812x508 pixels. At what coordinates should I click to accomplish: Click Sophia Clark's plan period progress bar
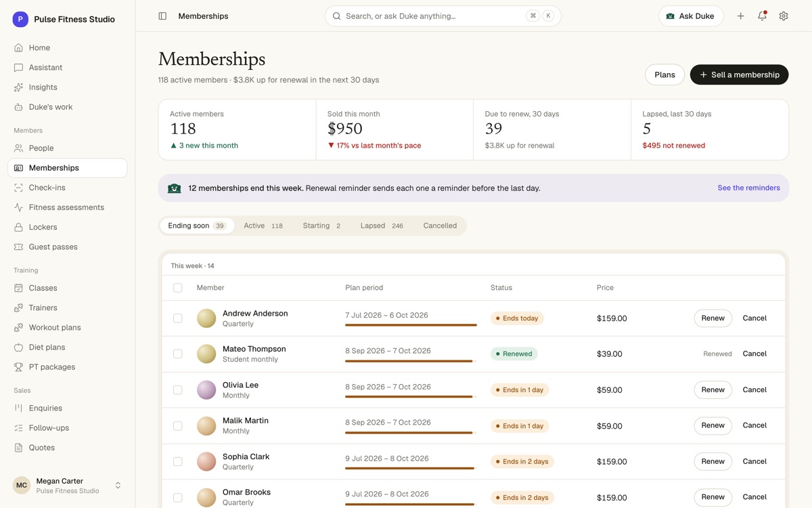point(411,469)
